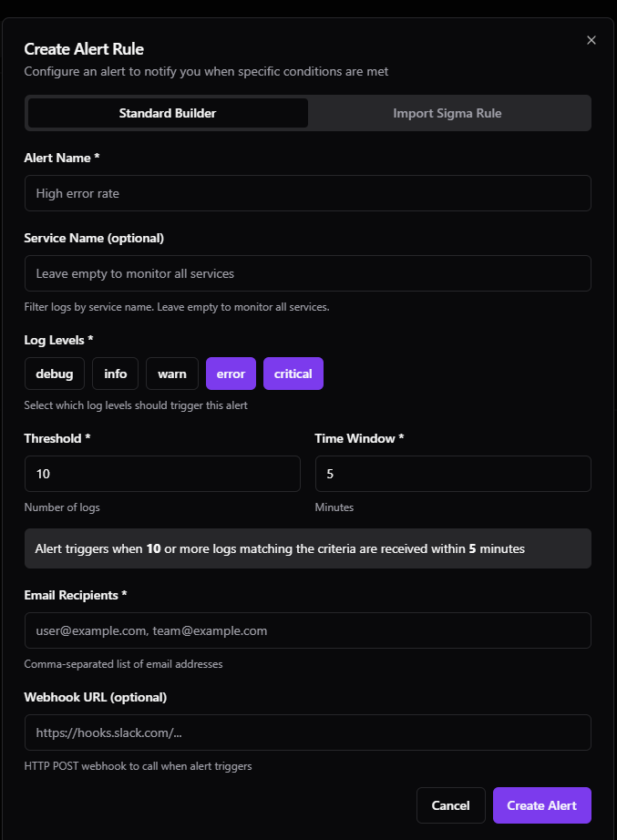The image size is (617, 840).
Task: Click the Email Recipients input
Action: pos(307,630)
